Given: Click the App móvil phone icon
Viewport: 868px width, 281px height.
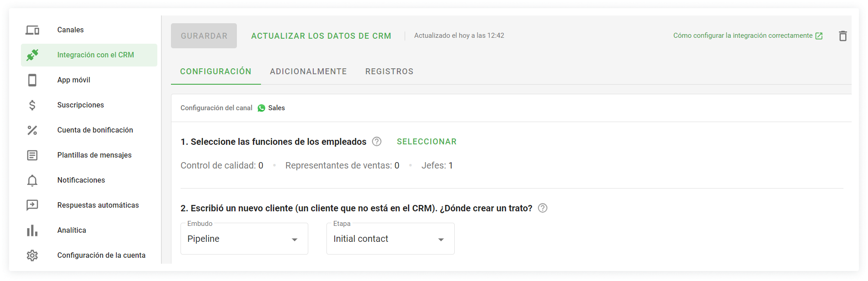Looking at the screenshot, I should pyautogui.click(x=32, y=80).
